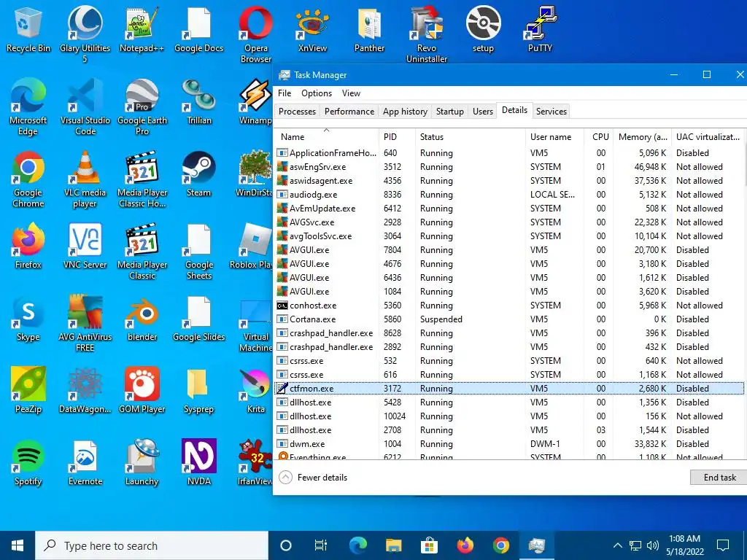Click the taskbar search box
Image resolution: width=747 pixels, height=560 pixels.
(x=152, y=545)
